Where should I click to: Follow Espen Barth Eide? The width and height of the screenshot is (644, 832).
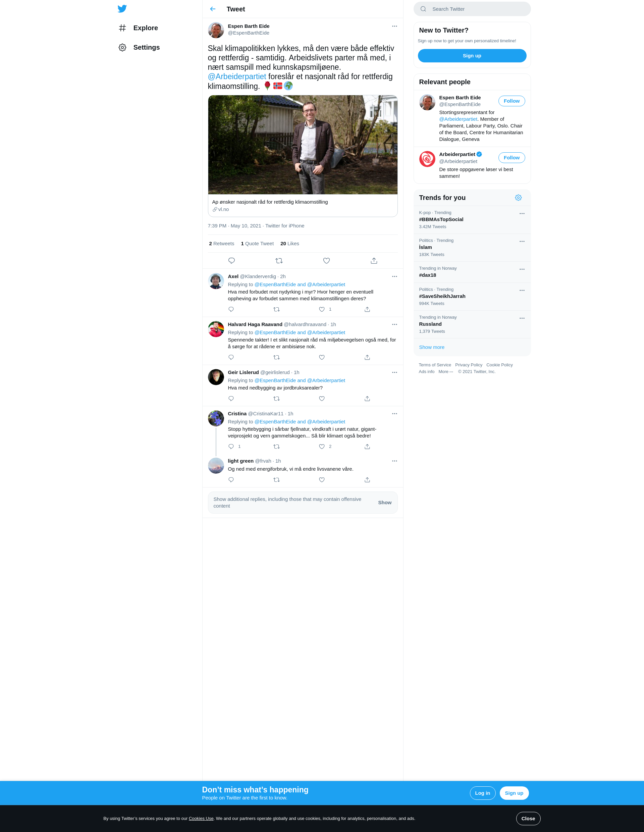(x=512, y=101)
